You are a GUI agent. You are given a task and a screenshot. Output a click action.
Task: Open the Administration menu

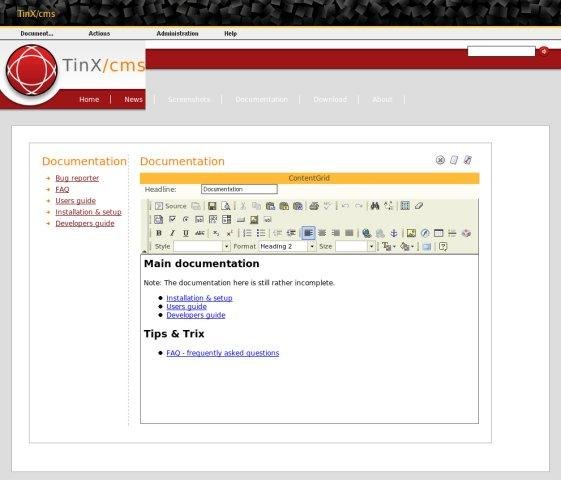tap(177, 34)
